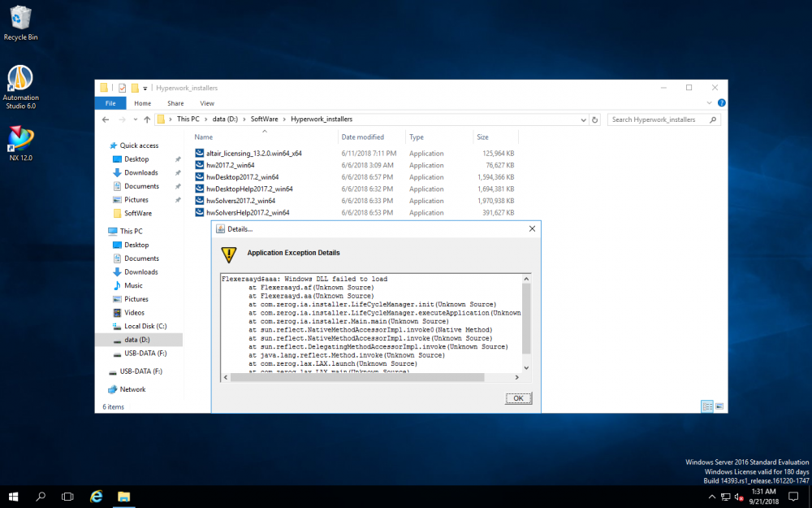
Task: Open the View ribbon tab
Action: click(207, 103)
